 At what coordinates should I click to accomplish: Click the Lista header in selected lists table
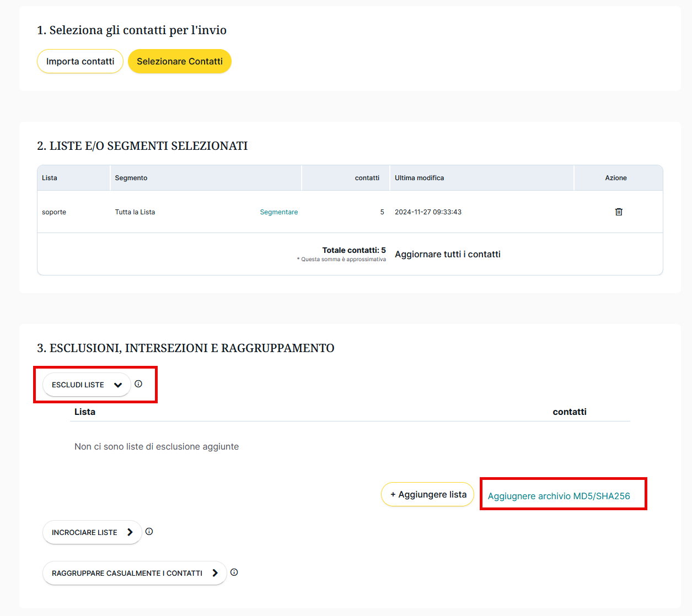tap(50, 178)
